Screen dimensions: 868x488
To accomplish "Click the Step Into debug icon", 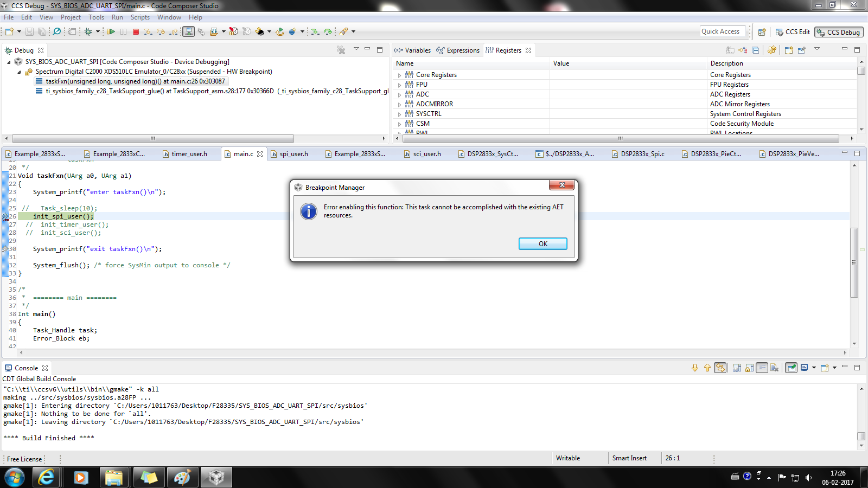I will (x=149, y=31).
